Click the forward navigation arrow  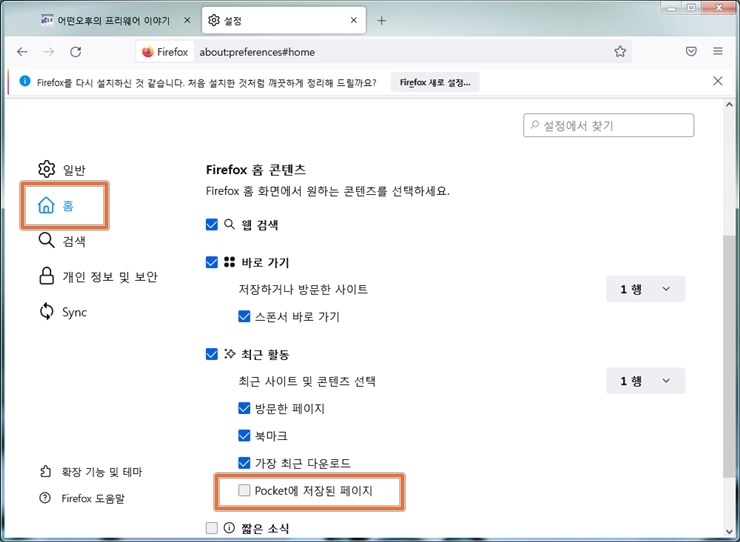tap(49, 51)
